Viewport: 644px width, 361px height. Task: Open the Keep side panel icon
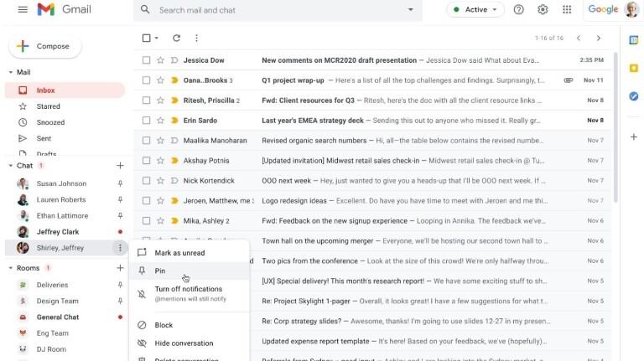click(634, 68)
